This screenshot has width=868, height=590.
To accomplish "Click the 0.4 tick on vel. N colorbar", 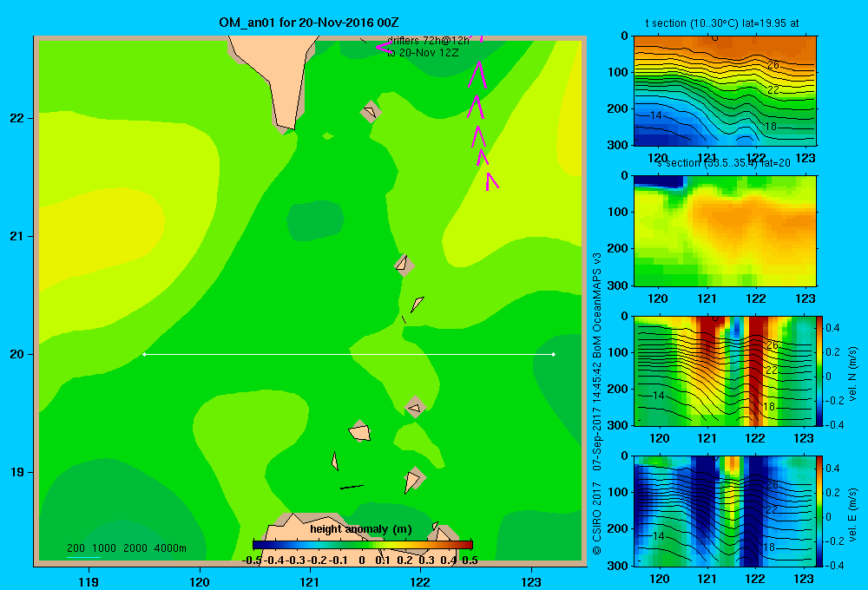I will [x=832, y=328].
